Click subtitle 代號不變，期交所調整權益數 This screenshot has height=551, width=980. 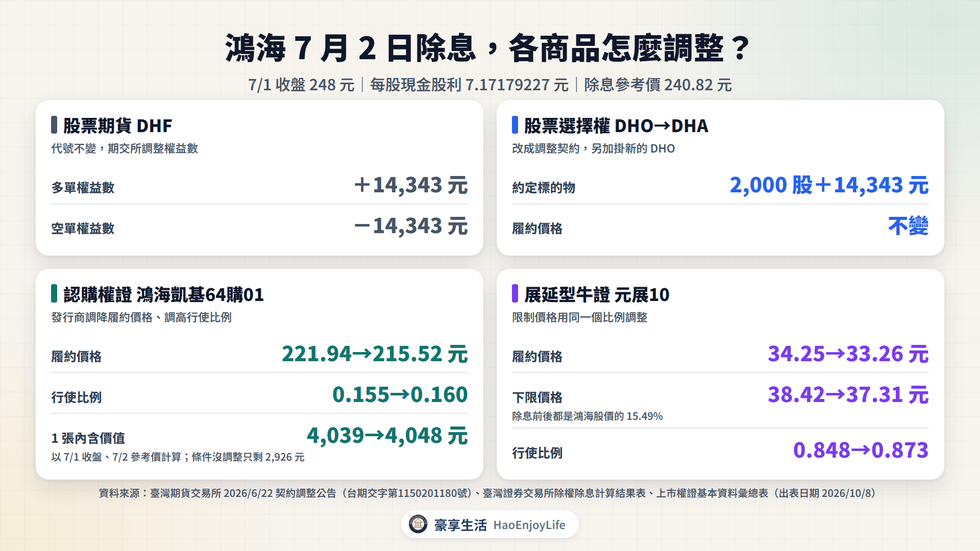pyautogui.click(x=125, y=148)
